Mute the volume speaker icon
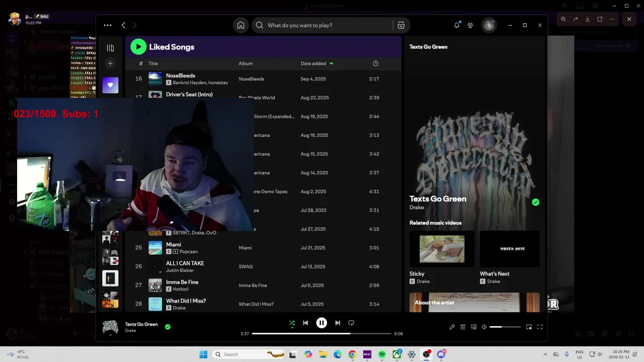The width and height of the screenshot is (644, 362). (484, 327)
